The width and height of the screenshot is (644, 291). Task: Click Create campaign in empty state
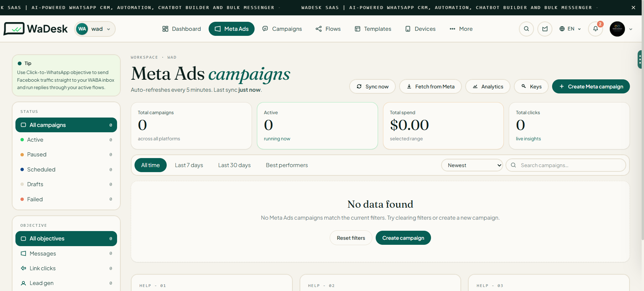pyautogui.click(x=403, y=238)
